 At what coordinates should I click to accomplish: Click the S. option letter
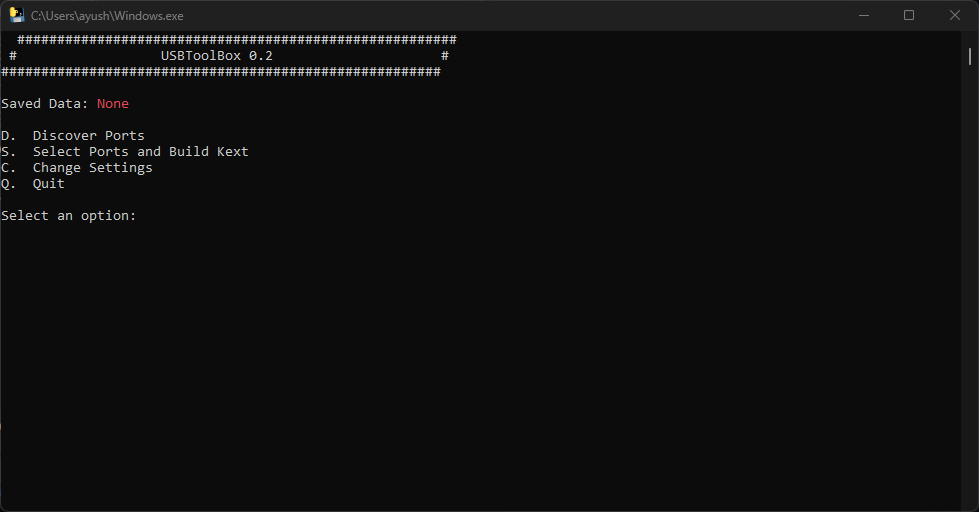[x=9, y=152]
